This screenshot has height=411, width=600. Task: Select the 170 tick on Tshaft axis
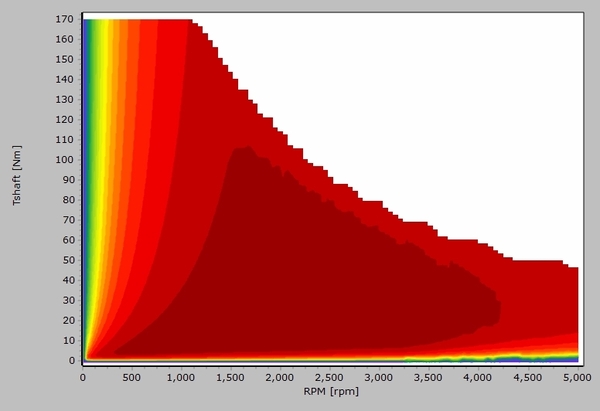point(65,19)
